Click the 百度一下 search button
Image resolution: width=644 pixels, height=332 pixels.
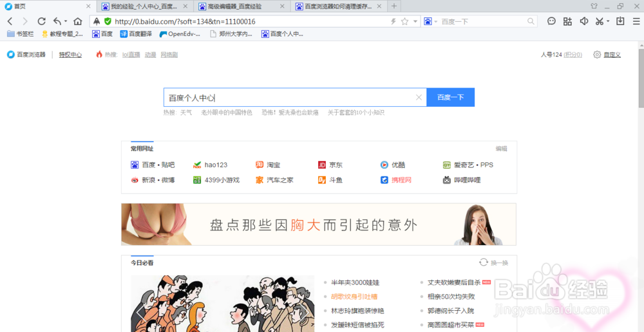(451, 97)
